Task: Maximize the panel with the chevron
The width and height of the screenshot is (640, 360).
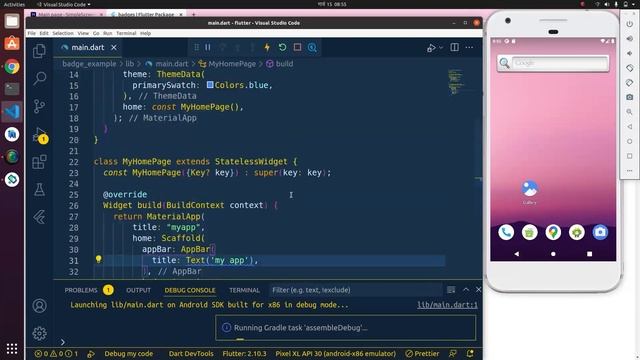Action: click(466, 289)
